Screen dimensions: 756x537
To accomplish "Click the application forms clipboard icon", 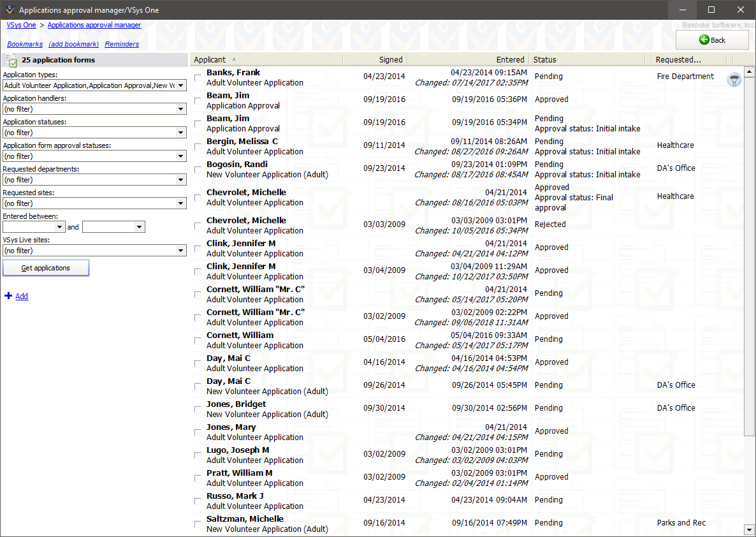I will tap(11, 60).
